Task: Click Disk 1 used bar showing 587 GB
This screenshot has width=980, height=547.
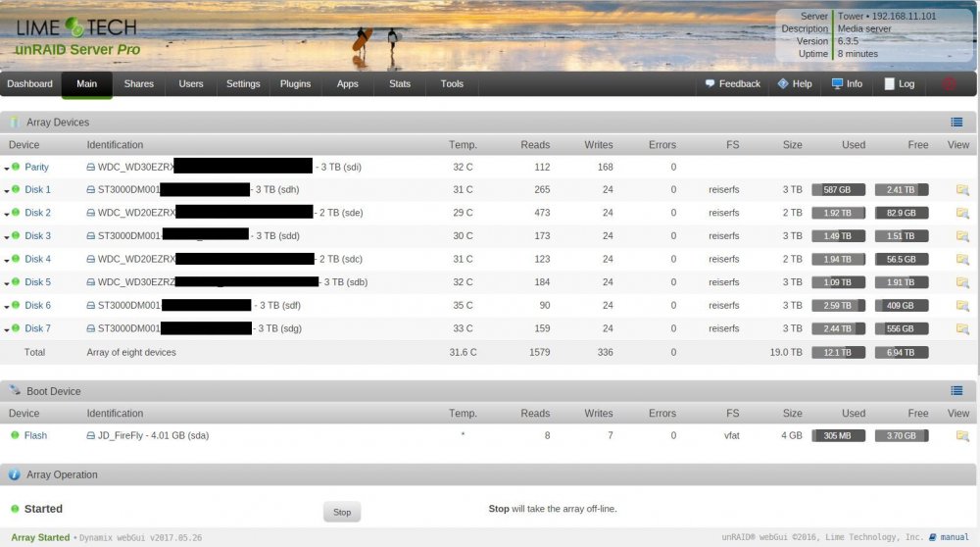Action: coord(838,190)
